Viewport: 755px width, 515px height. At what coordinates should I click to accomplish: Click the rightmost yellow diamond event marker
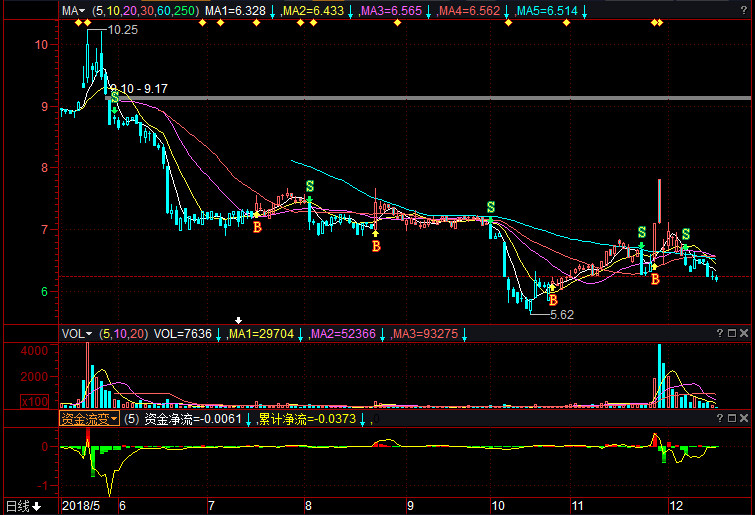(659, 23)
